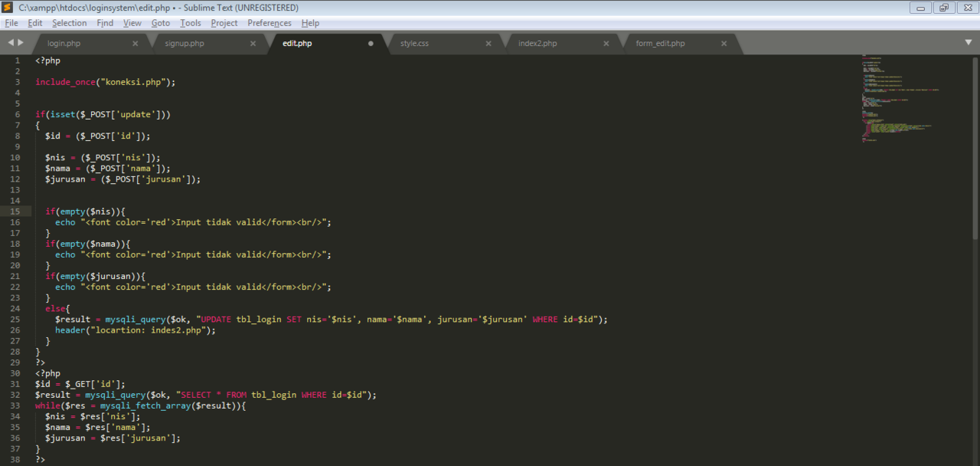980x466 pixels.
Task: Click the header("locartion: indes2.php") line
Action: (136, 330)
